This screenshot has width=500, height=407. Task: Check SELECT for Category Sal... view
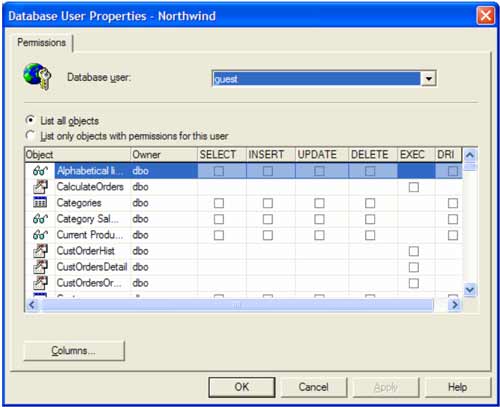pos(219,219)
